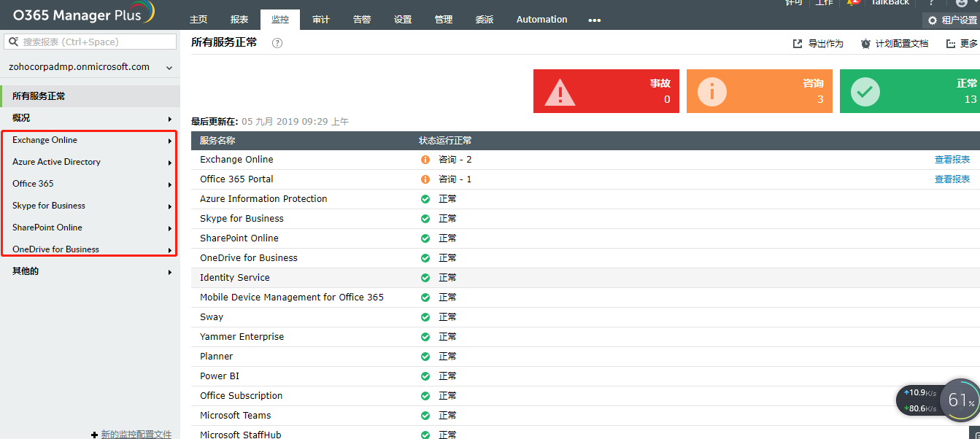
Task: Open the zohocorpadmp.onmicrosoft.com tenant dropdown
Action: click(90, 67)
